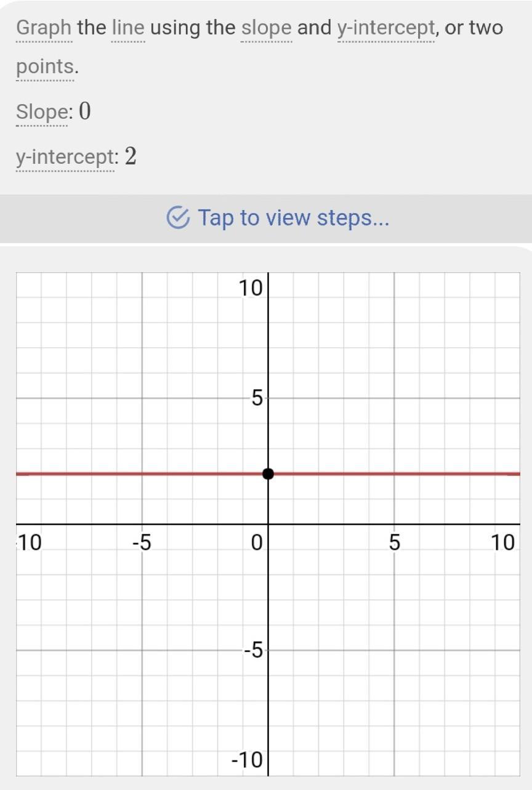Click the y-axis label -5
The height and width of the screenshot is (790, 532).
252,651
